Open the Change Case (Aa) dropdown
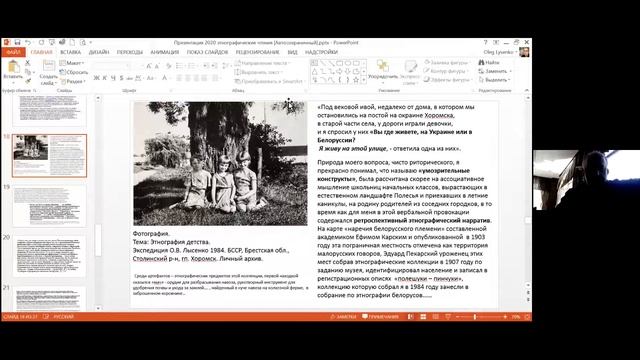 pyautogui.click(x=151, y=78)
